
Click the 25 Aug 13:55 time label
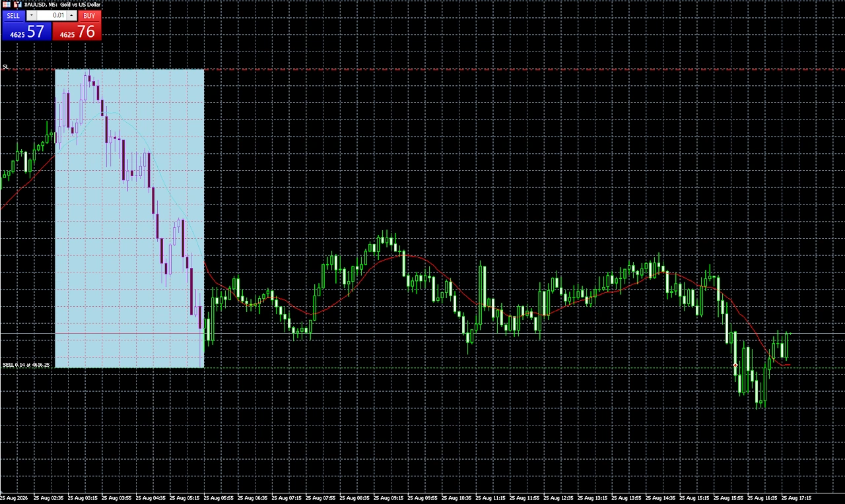626,498
